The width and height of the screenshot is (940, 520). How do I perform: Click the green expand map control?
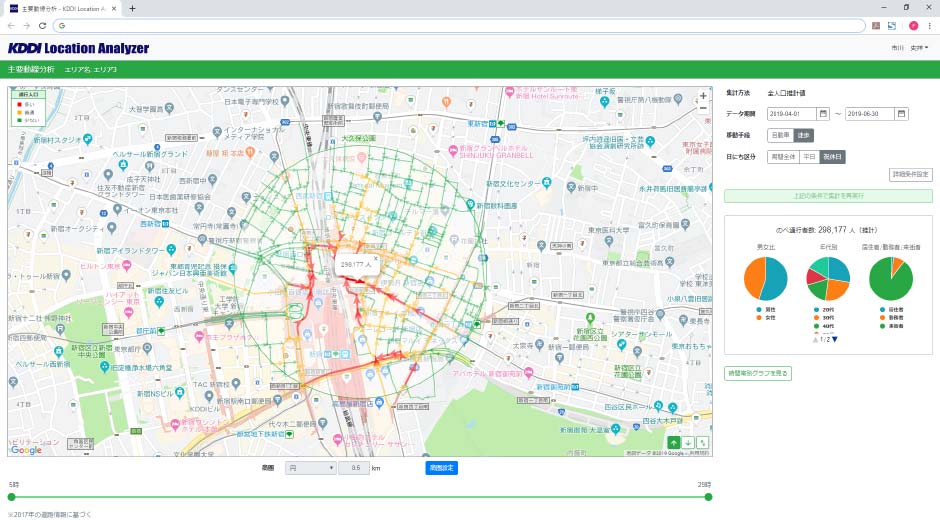(703, 442)
